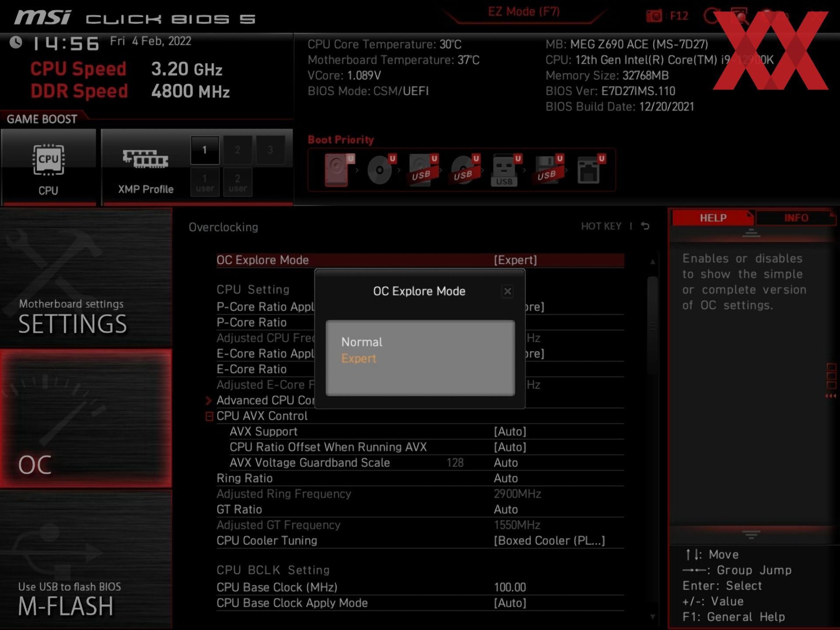The image size is (840, 630).
Task: Enable XMP profile 2
Action: pos(238,150)
